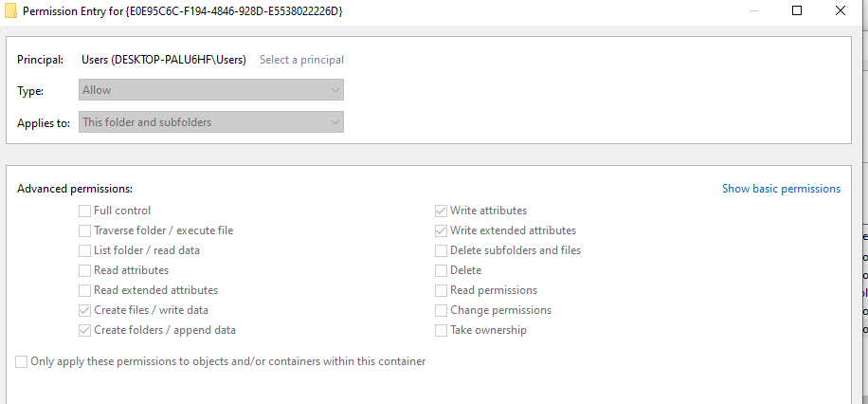Enable the Full control checkbox

85,211
